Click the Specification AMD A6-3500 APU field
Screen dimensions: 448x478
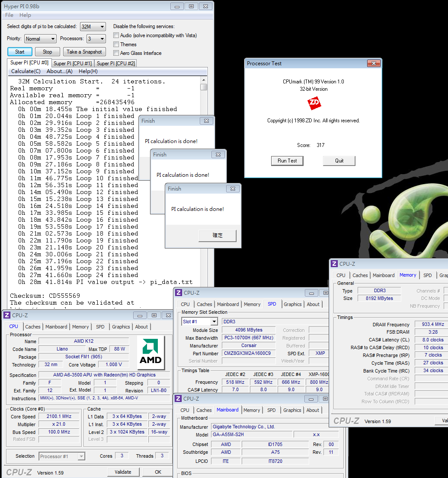pyautogui.click(x=104, y=375)
